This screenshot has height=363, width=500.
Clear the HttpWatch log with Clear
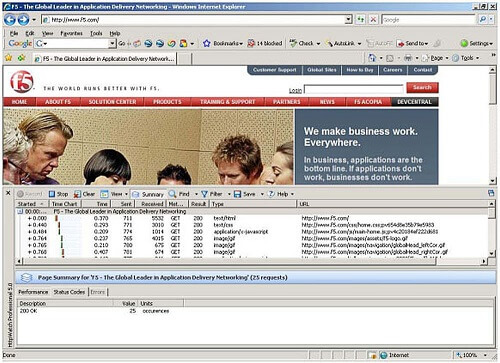click(85, 194)
